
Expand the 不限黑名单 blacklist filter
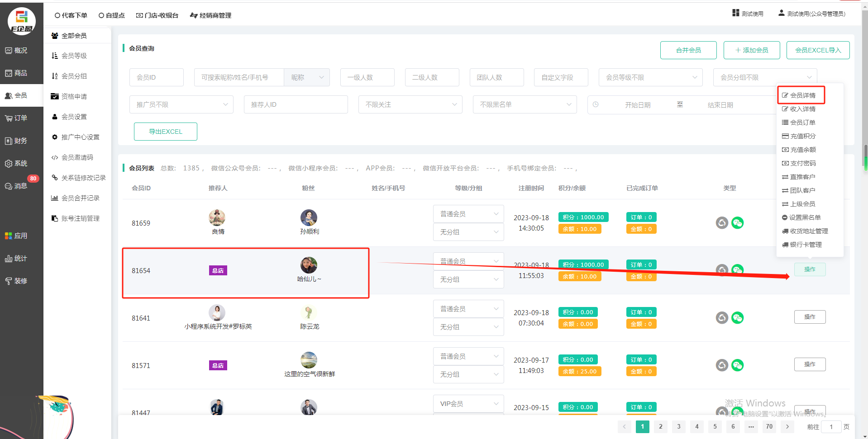click(525, 104)
